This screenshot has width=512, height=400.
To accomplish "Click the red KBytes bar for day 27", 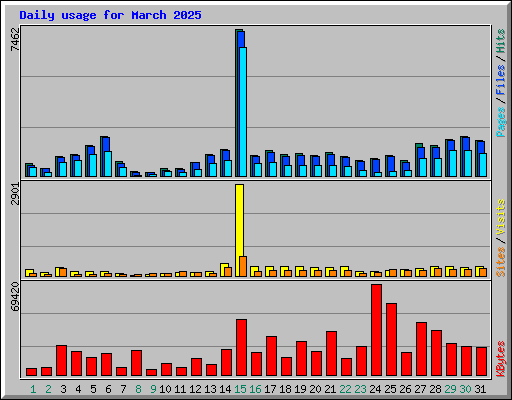I will pyautogui.click(x=421, y=349).
